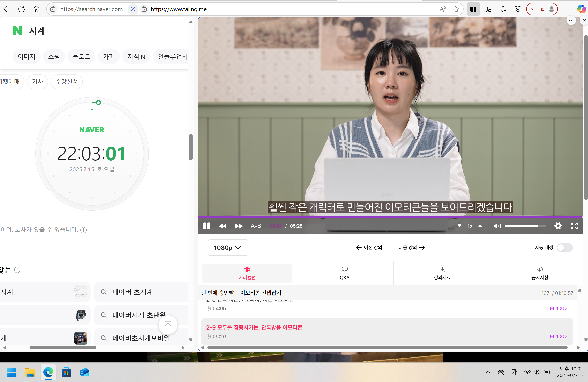The width and height of the screenshot is (588, 382).
Task: Decrease playback speed with down arrow
Action: (x=459, y=226)
